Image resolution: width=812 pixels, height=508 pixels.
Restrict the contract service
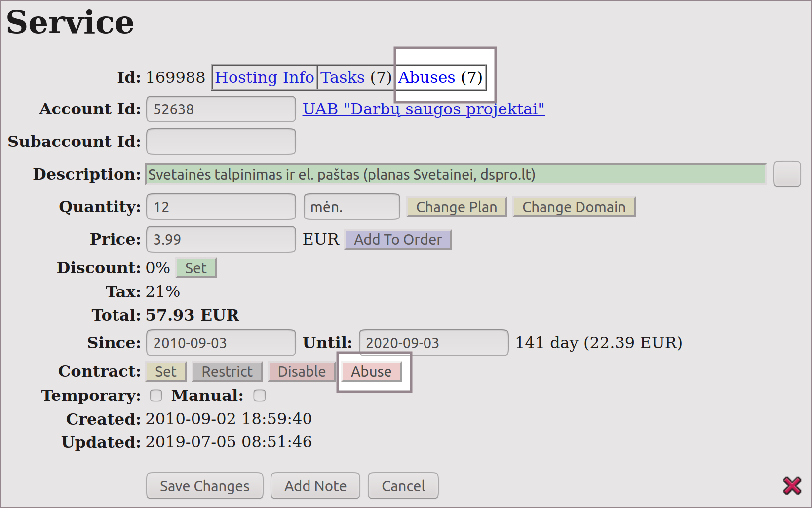tap(227, 371)
